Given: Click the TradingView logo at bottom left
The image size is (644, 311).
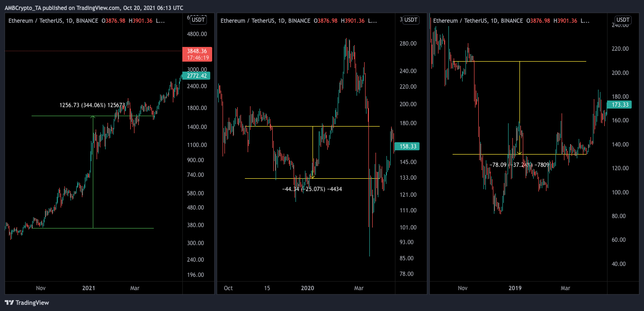Looking at the screenshot, I should click(27, 302).
